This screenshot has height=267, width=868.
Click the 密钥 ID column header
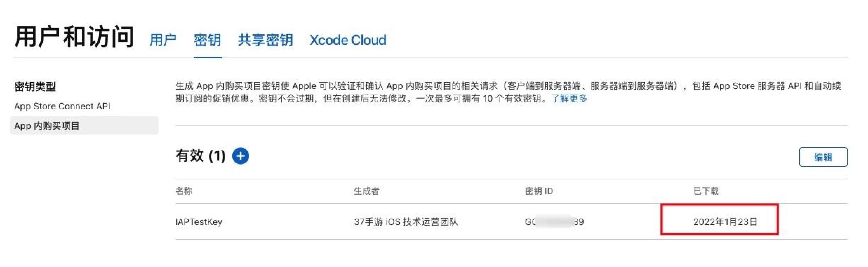pos(539,191)
